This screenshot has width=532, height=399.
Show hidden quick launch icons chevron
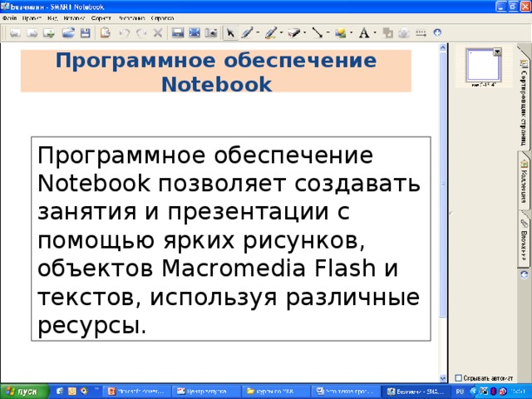click(96, 388)
